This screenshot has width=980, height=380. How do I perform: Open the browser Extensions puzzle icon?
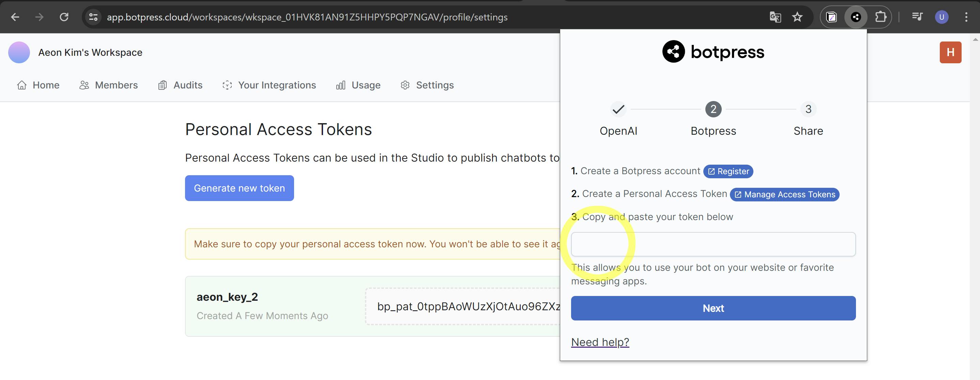(880, 17)
